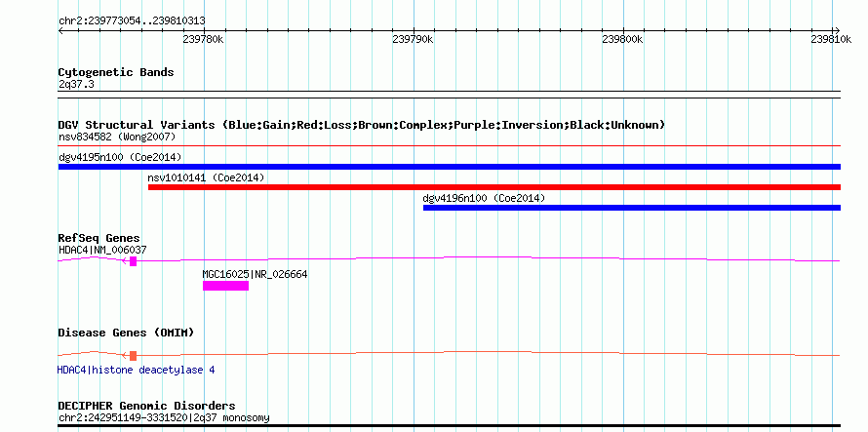Click the DECIPHER Genomic Disorders track title

146,406
